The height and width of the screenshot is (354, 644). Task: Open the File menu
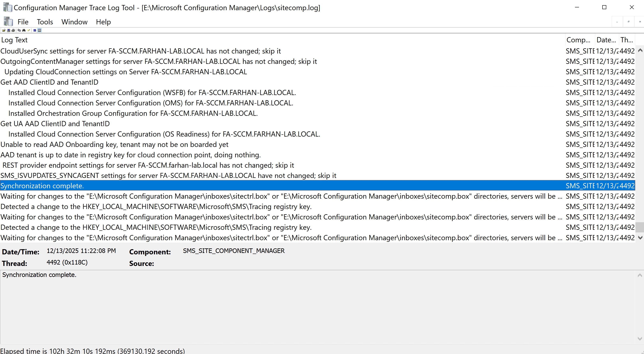point(23,22)
